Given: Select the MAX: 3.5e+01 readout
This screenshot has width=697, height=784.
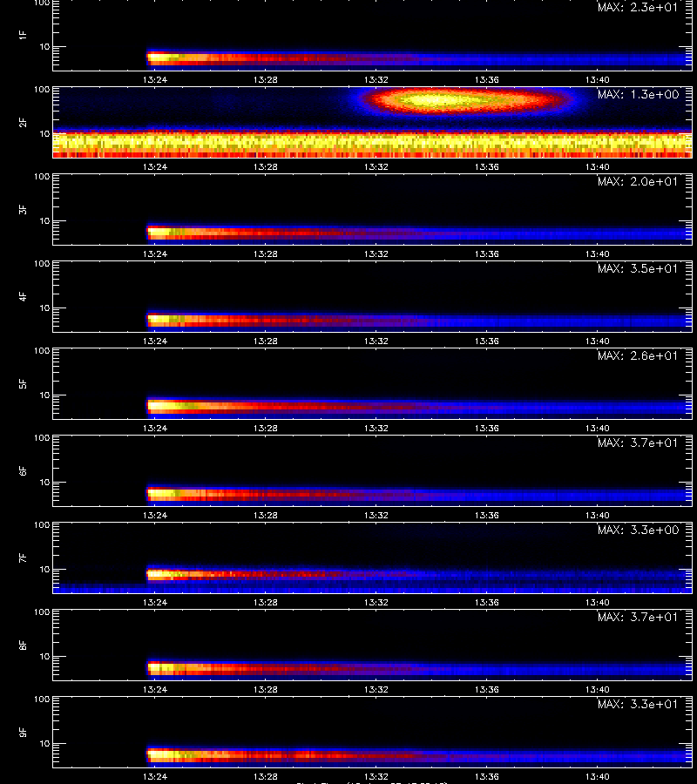Looking at the screenshot, I should click(x=638, y=268).
